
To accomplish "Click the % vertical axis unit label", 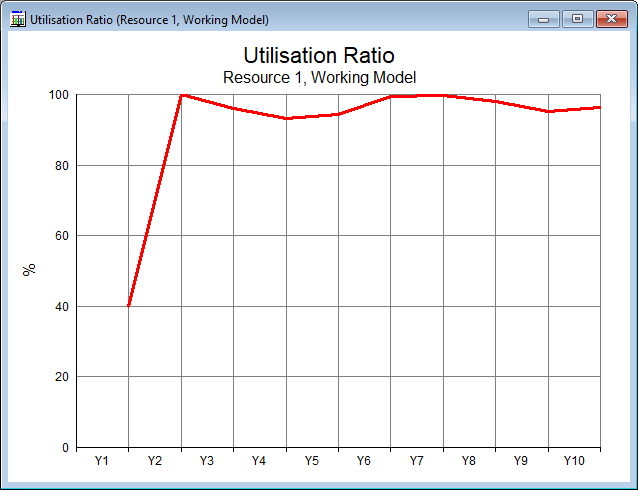I will click(x=29, y=269).
